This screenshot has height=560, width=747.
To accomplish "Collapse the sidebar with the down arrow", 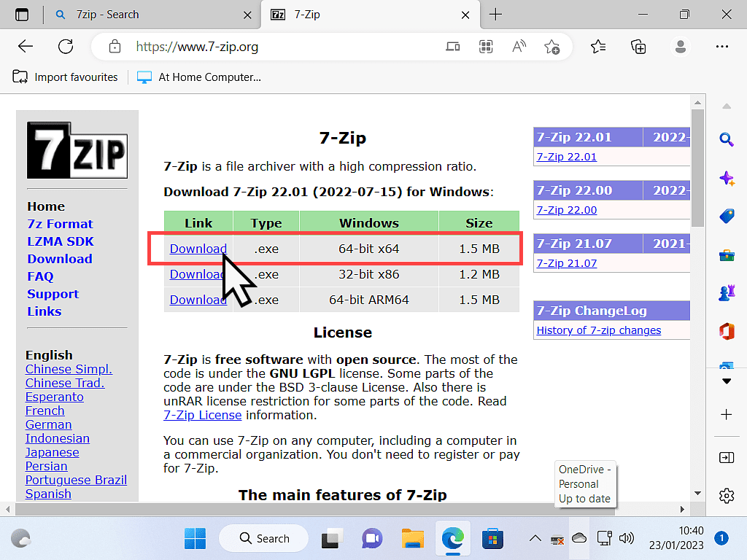I will click(727, 380).
